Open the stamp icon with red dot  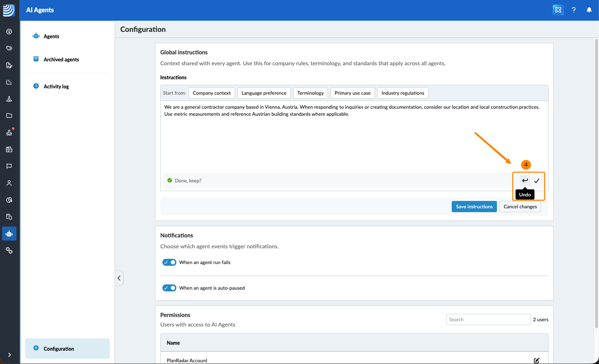coord(9,133)
